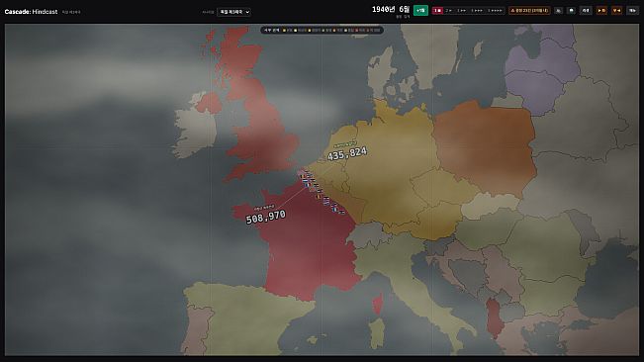Image resolution: width=644 pixels, height=362 pixels.
Task: Click the green advance-month button
Action: [420, 10]
